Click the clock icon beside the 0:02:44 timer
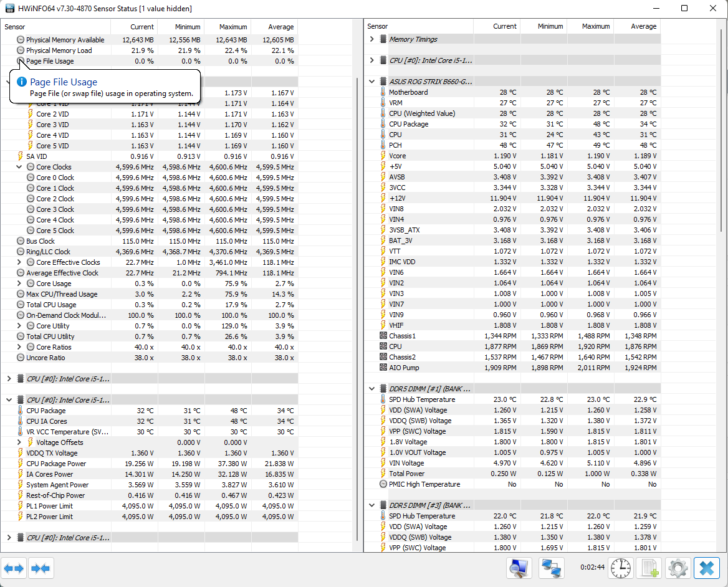728x587 pixels. 621,568
